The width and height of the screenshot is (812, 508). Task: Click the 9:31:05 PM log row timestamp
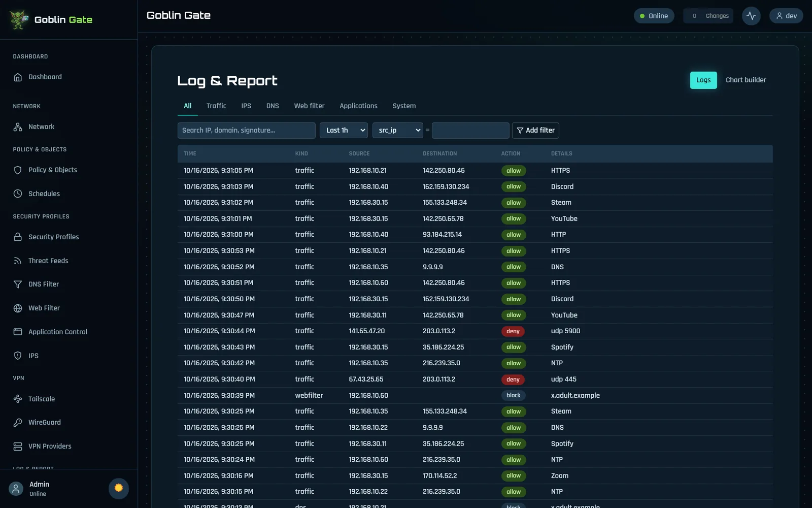[x=218, y=171]
